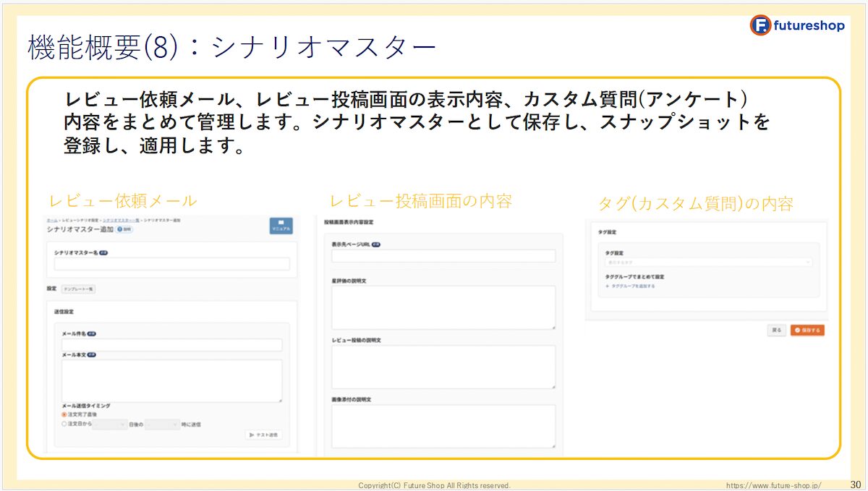This screenshot has width=868, height=491.
Task: Open the 日後の day selection dropdown
Action: pyautogui.click(x=109, y=425)
